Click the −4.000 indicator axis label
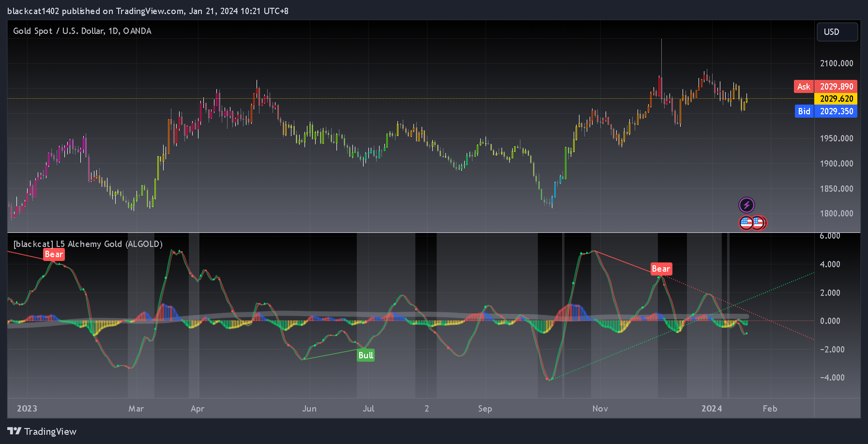868x444 pixels. [x=832, y=378]
